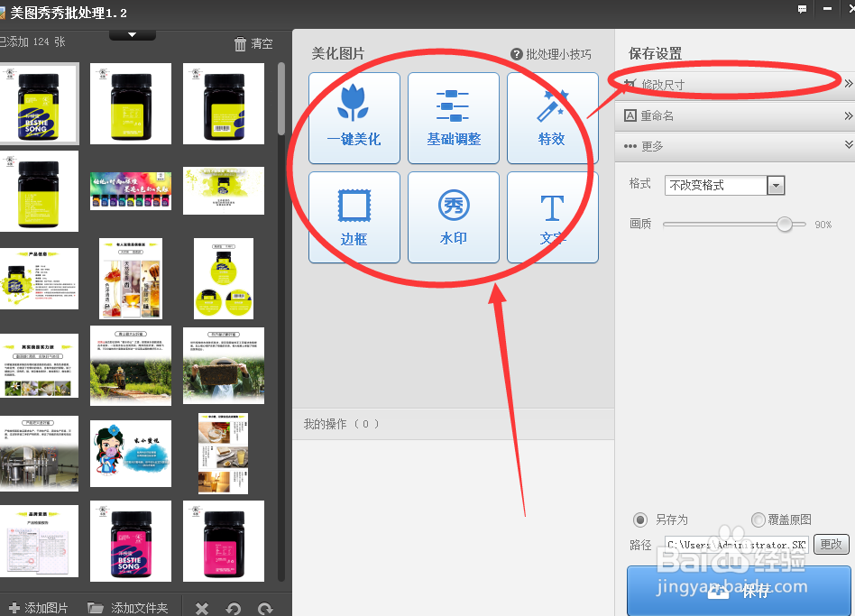Click the feedback chat icon in title bar
Viewport: 855px width, 616px height.
pyautogui.click(x=802, y=9)
